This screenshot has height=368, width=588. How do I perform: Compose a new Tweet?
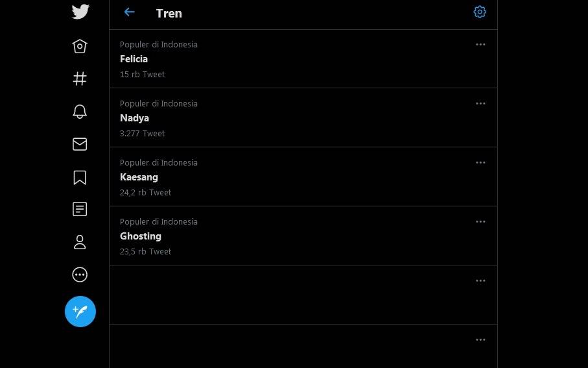click(80, 312)
